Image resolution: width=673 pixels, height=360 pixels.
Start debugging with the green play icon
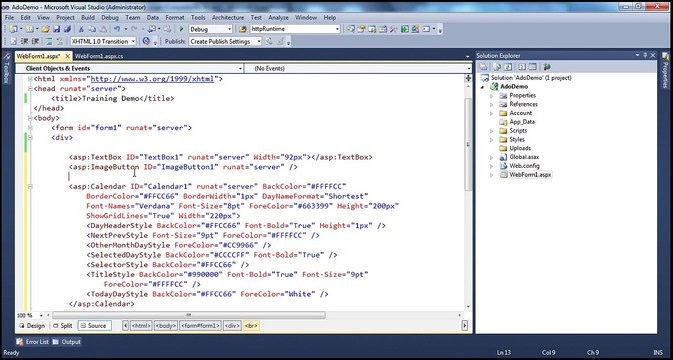coord(181,29)
